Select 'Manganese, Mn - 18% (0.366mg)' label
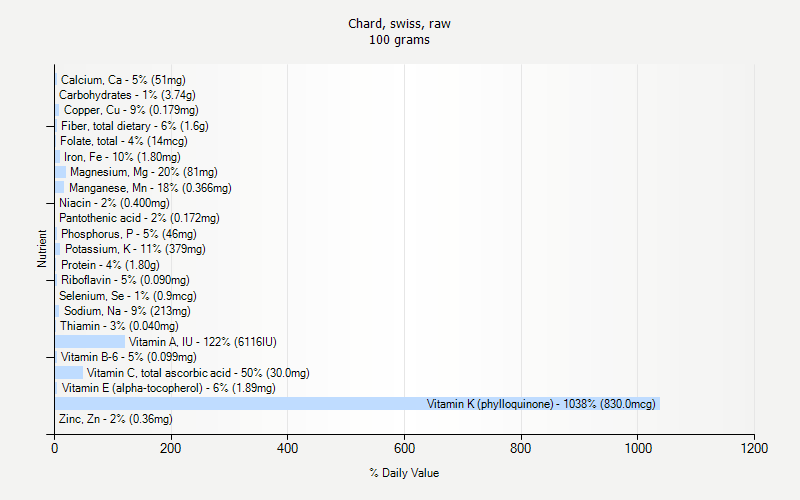800x500 pixels. (150, 188)
